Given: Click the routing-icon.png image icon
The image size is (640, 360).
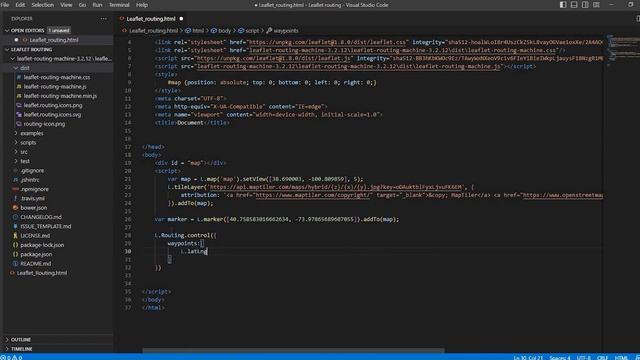Looking at the screenshot, I should coord(19,124).
